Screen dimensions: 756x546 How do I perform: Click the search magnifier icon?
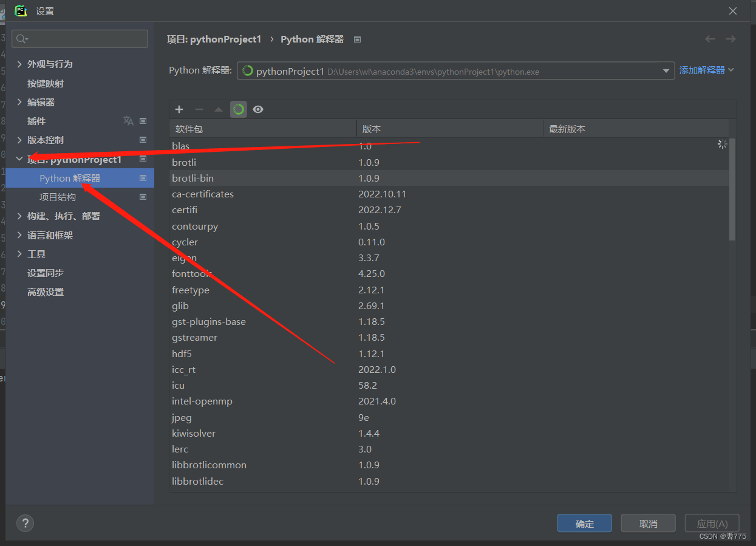[22, 39]
